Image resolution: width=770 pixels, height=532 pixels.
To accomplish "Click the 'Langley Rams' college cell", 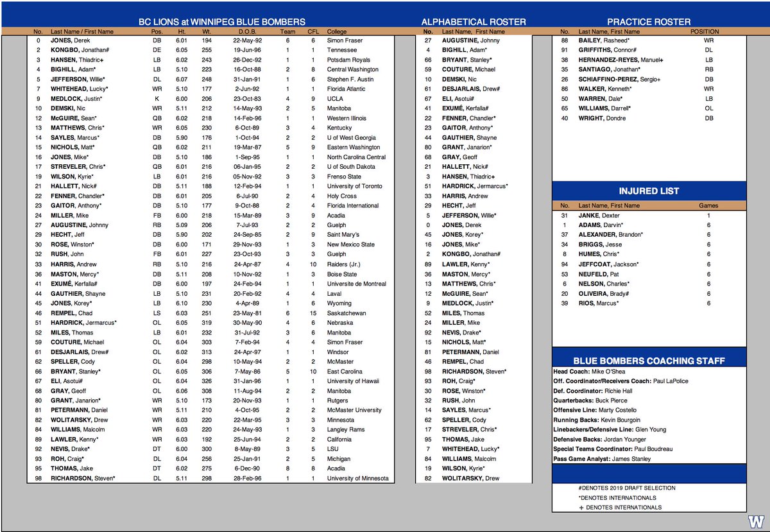I will [346, 430].
